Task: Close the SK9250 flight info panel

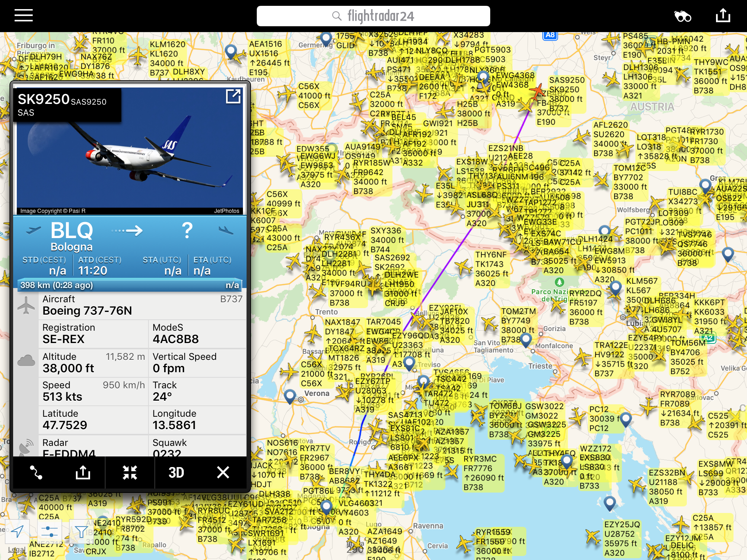Action: (x=223, y=472)
